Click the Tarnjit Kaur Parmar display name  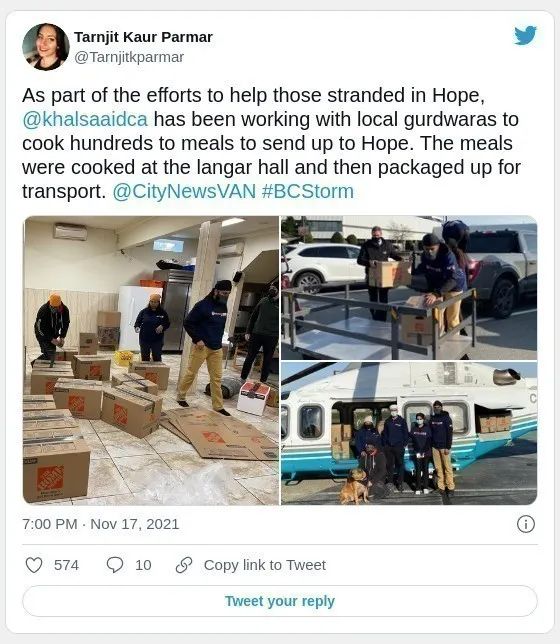point(143,37)
